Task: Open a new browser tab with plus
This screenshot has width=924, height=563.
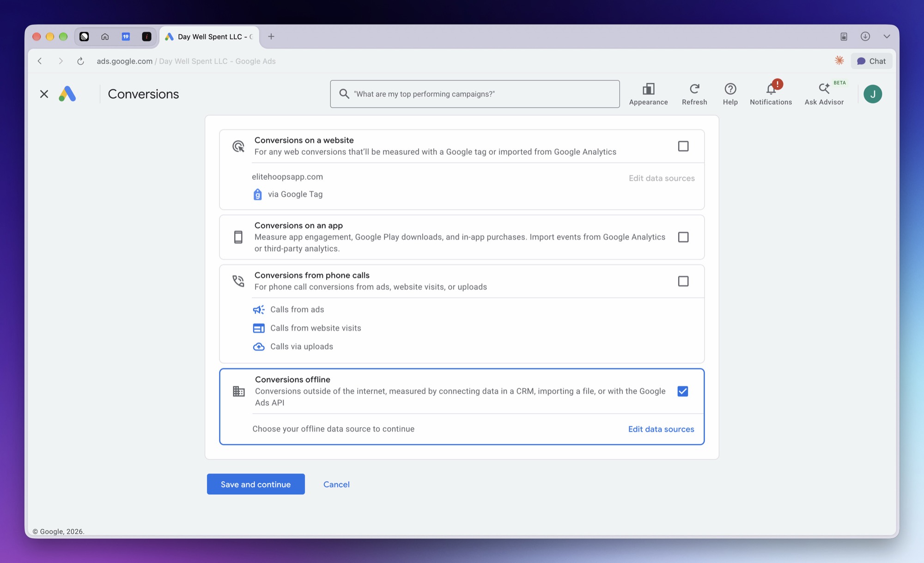Action: tap(271, 37)
